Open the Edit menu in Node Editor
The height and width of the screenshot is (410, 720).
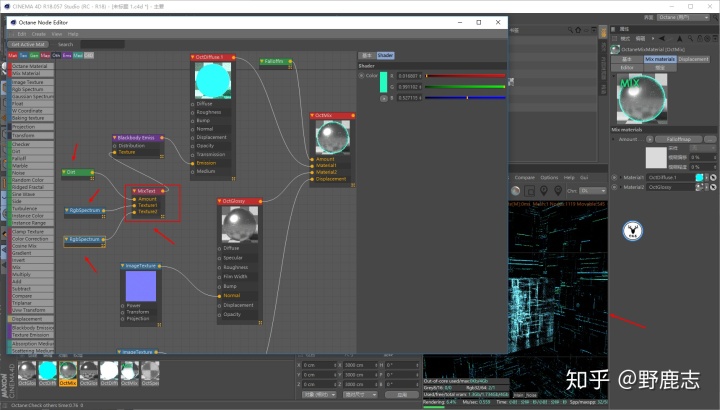coord(22,34)
